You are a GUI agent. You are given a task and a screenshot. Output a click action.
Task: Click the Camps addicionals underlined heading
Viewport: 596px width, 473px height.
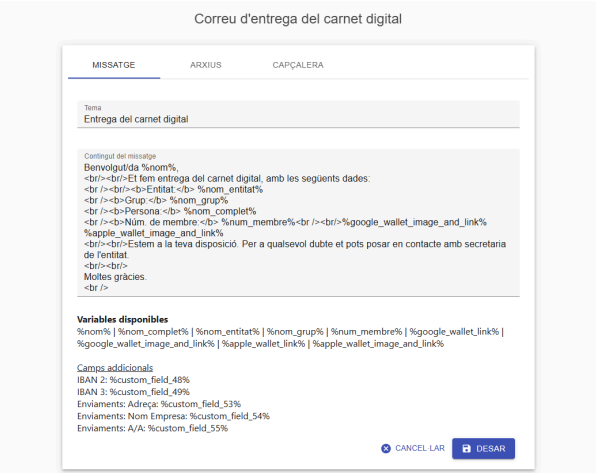pos(115,368)
